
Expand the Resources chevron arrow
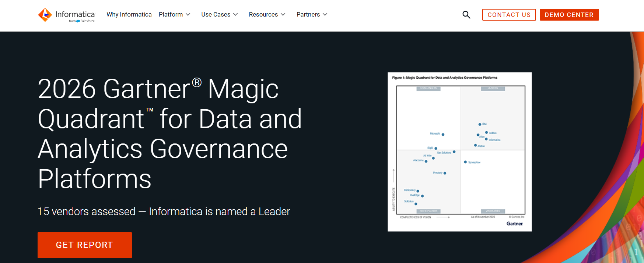pyautogui.click(x=283, y=14)
